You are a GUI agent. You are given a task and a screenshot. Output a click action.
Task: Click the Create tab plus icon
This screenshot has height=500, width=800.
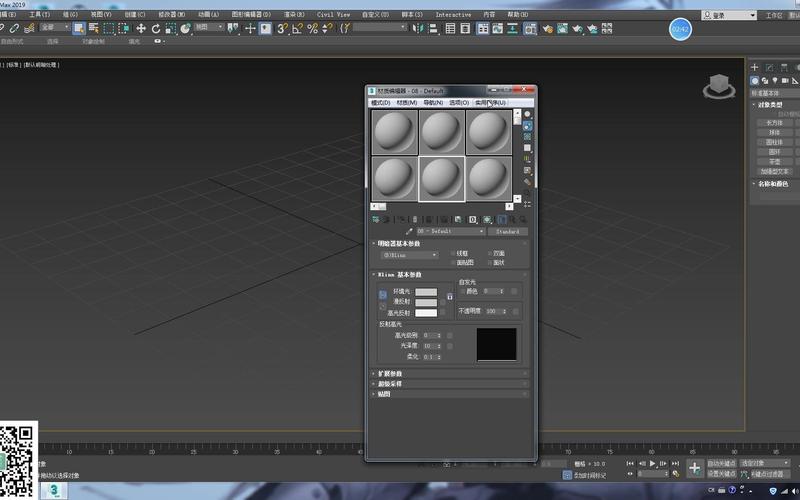[x=756, y=67]
